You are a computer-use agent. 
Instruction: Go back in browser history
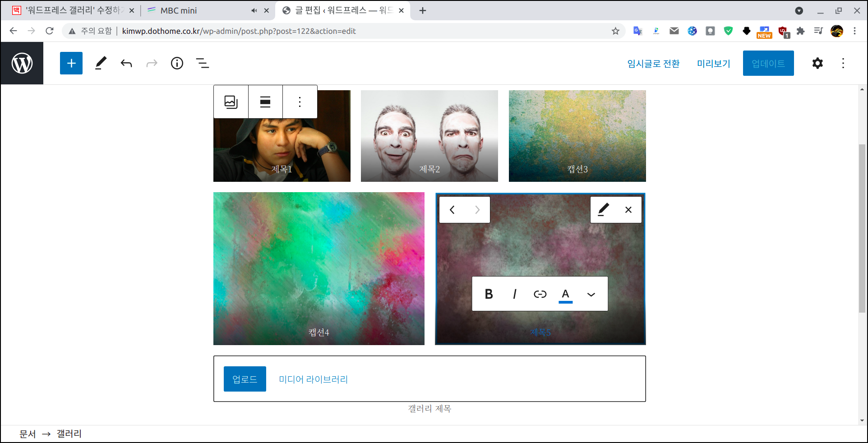(x=13, y=31)
